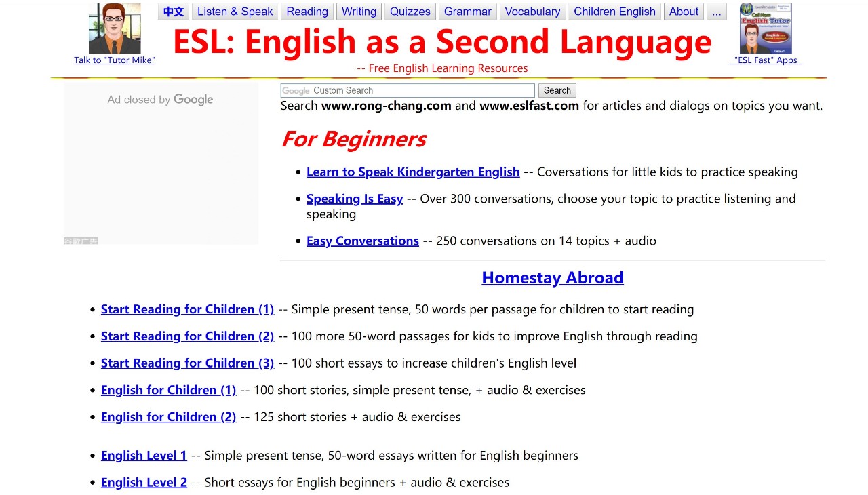The height and width of the screenshot is (495, 868).
Task: Expand the more menu with ellipsis
Action: point(716,12)
